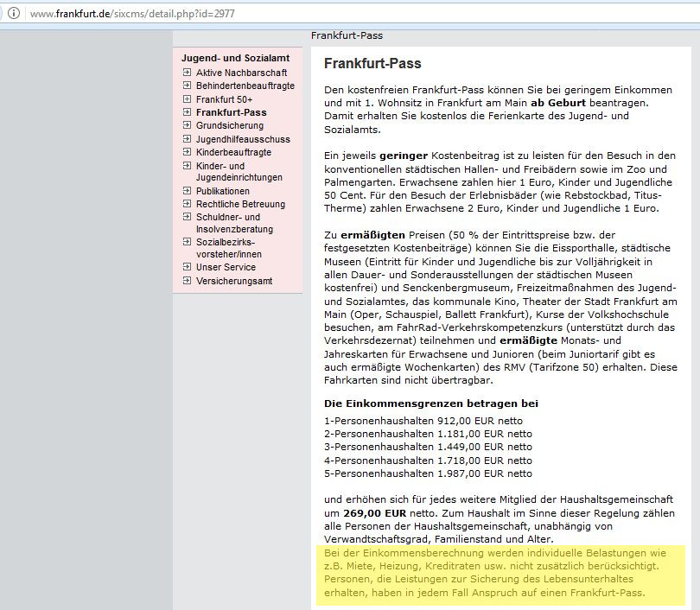Open the Publikationen link

pyautogui.click(x=223, y=191)
